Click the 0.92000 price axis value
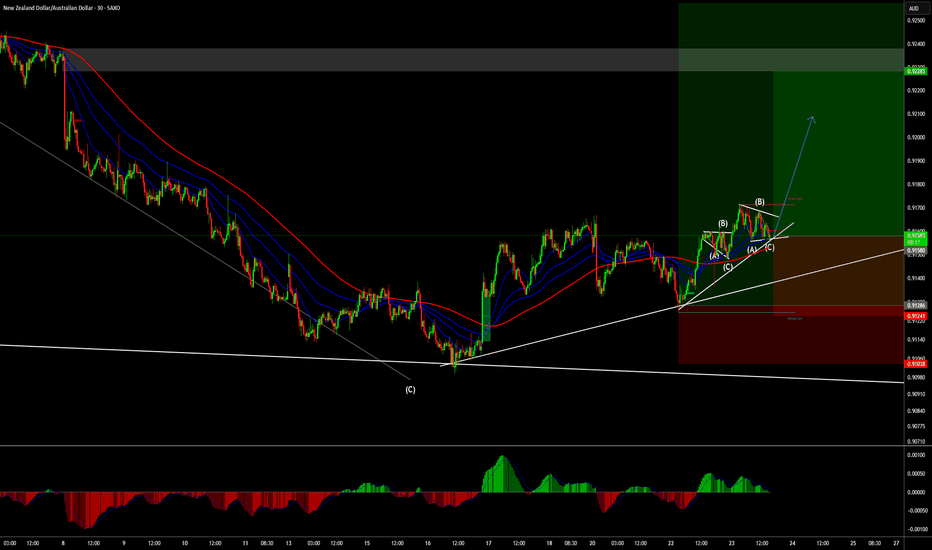Screen dimensions: 932x550 [x=915, y=137]
